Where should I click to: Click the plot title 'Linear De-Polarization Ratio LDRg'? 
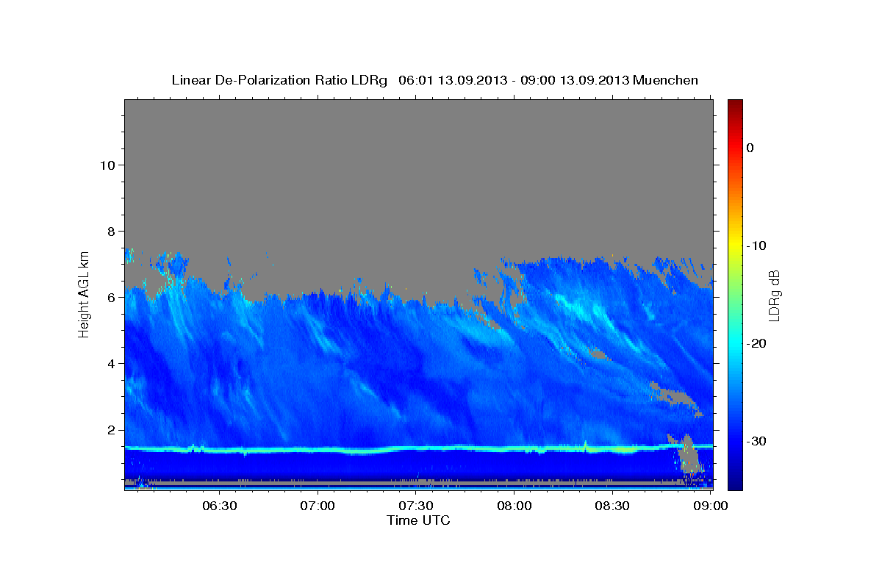pyautogui.click(x=279, y=80)
